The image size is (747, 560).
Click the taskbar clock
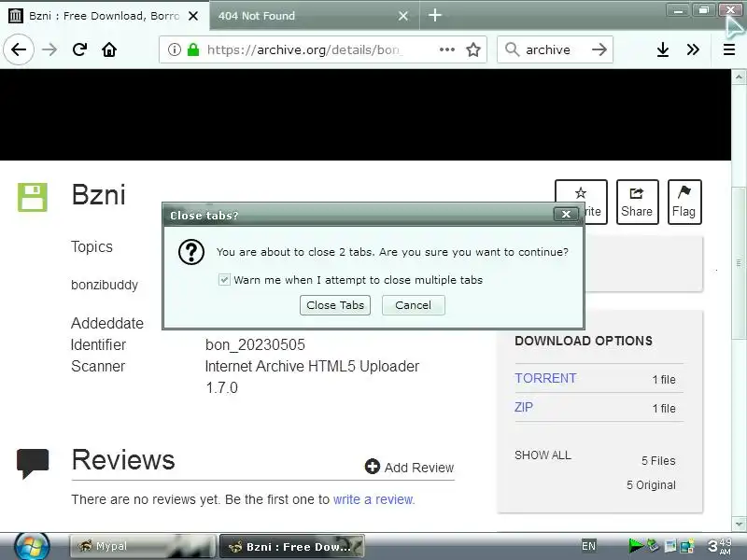(719, 546)
